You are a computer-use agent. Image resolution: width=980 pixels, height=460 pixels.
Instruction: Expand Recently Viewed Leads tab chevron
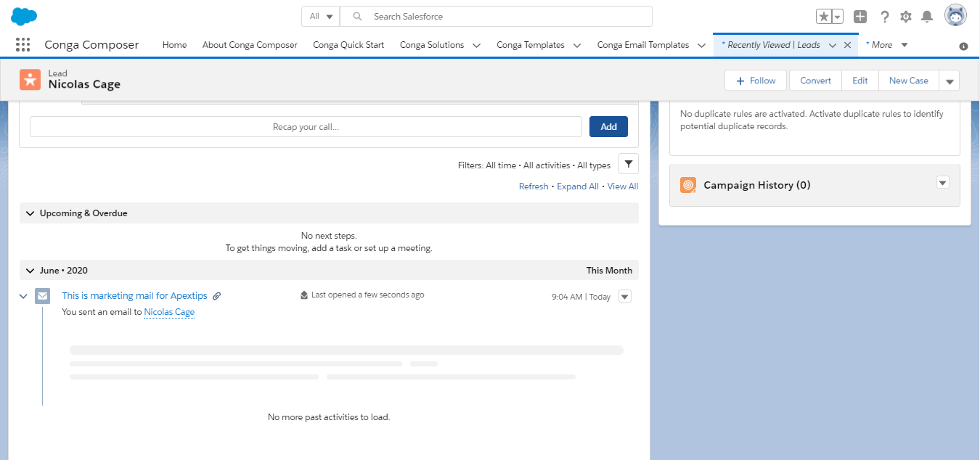pos(833,45)
